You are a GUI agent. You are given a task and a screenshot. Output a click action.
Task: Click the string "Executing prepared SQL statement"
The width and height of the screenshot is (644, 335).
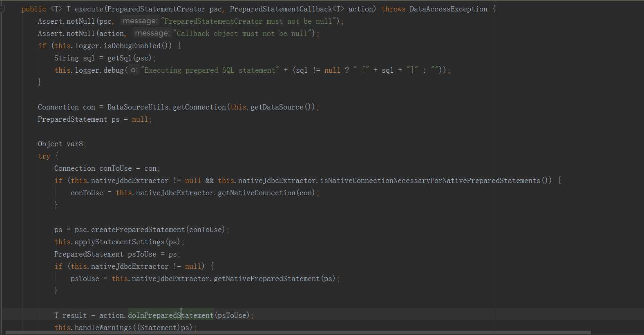pos(210,70)
